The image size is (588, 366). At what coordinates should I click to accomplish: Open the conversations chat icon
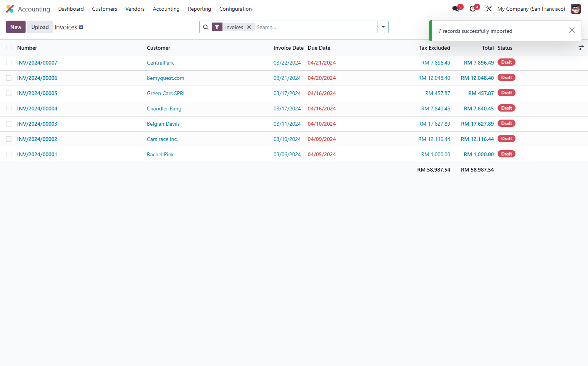[x=456, y=9]
